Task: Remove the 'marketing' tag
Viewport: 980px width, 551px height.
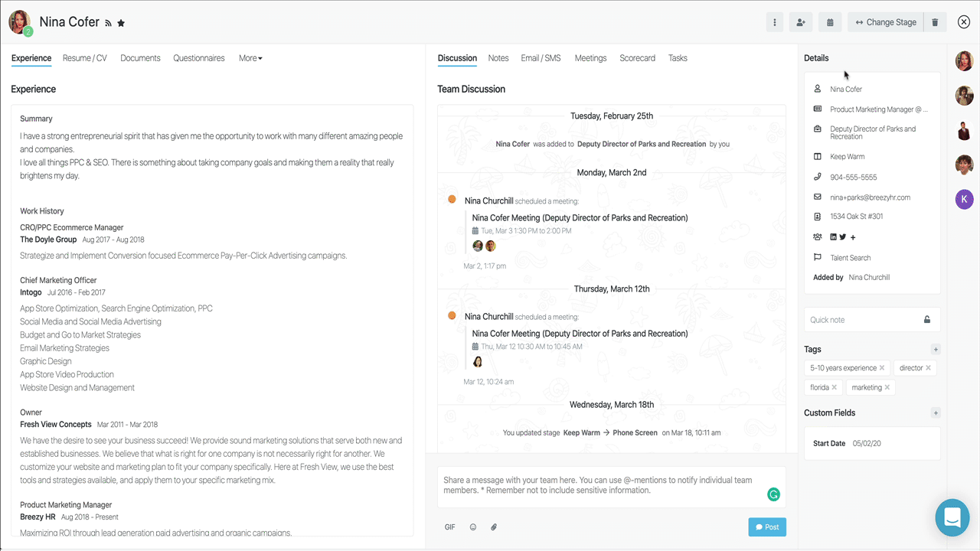Action: click(x=887, y=387)
